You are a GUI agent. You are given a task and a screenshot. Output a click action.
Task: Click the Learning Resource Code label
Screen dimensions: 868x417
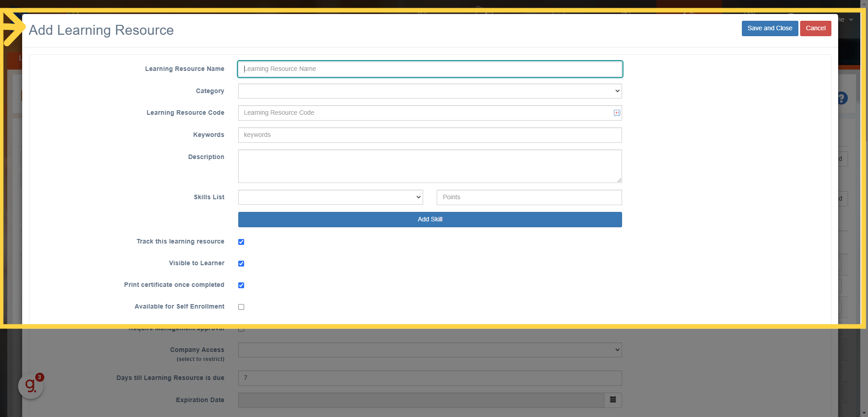(185, 112)
